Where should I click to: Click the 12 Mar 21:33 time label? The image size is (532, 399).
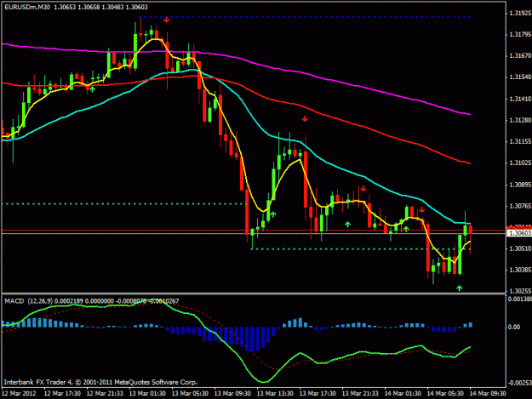click(x=105, y=394)
